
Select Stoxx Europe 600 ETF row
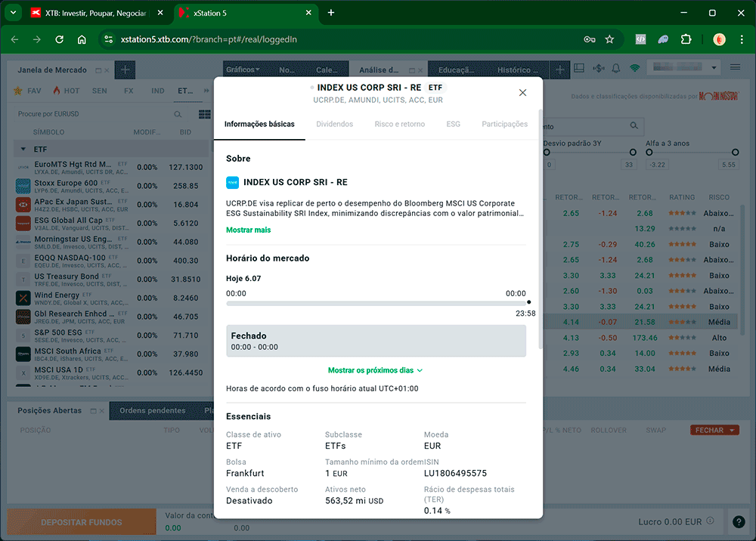point(111,186)
